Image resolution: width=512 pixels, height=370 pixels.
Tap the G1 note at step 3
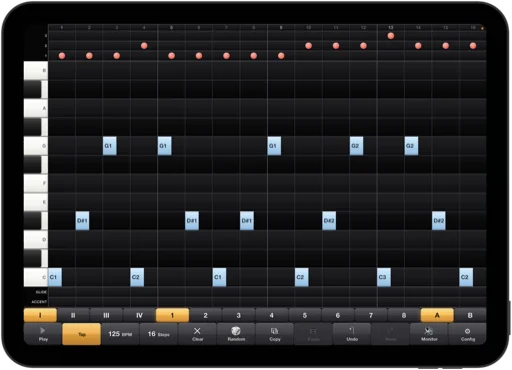pos(110,146)
